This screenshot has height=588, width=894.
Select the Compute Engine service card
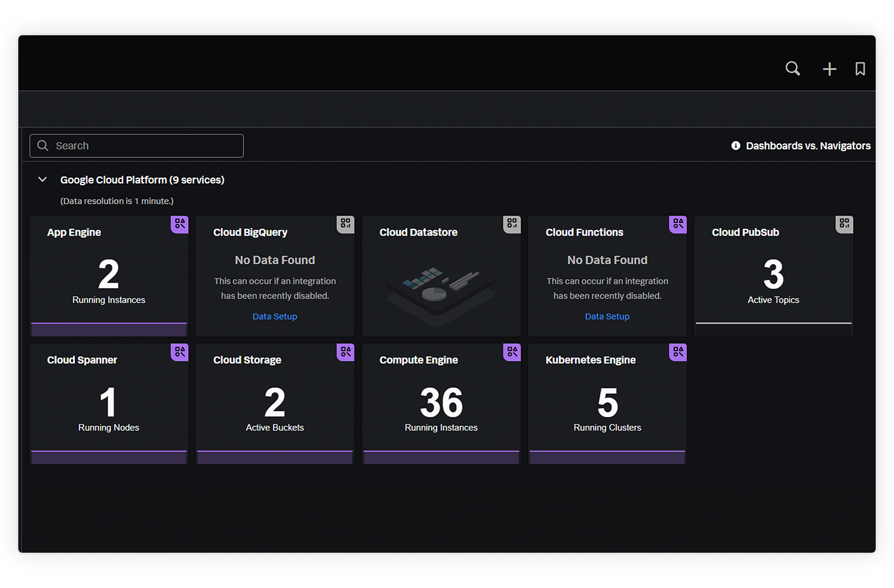pos(441,403)
